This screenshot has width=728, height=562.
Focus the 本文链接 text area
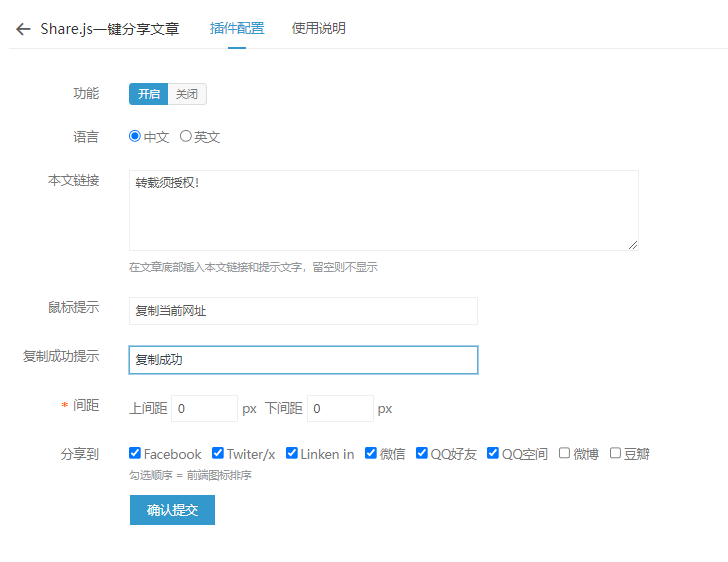(x=384, y=210)
